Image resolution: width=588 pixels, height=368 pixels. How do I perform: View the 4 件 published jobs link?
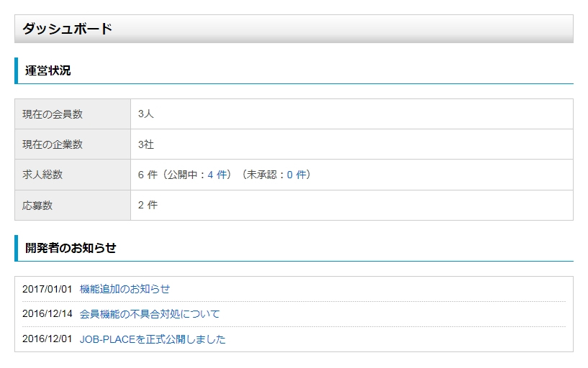tap(217, 175)
